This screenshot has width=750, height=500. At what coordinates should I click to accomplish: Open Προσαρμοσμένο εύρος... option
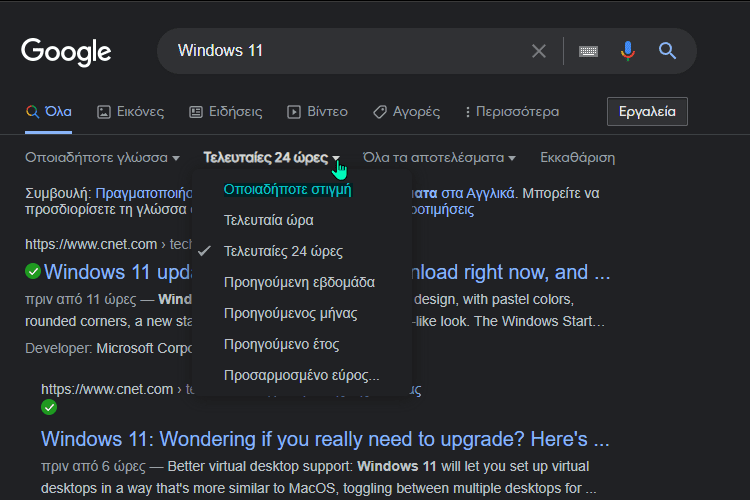point(302,375)
